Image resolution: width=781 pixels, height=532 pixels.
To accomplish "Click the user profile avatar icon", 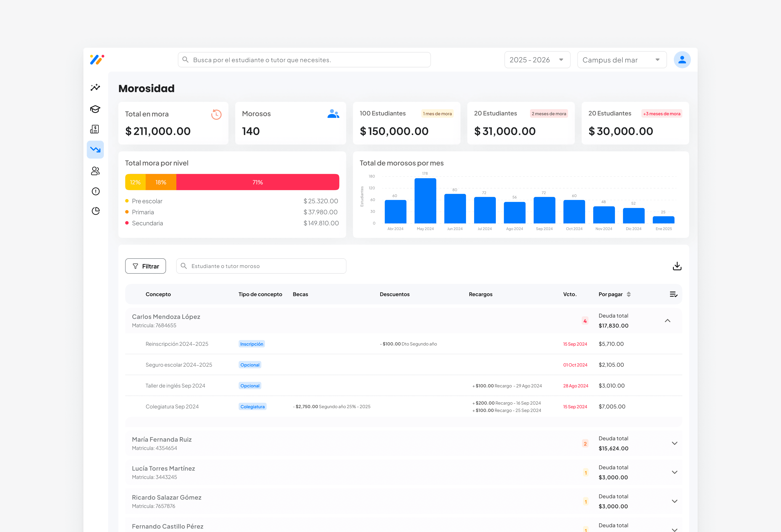I will click(682, 60).
